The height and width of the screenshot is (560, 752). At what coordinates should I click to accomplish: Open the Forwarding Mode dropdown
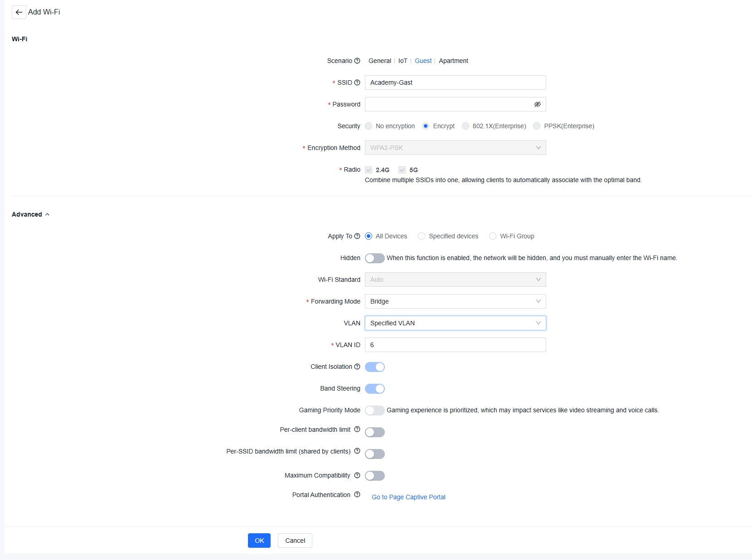[x=455, y=301]
